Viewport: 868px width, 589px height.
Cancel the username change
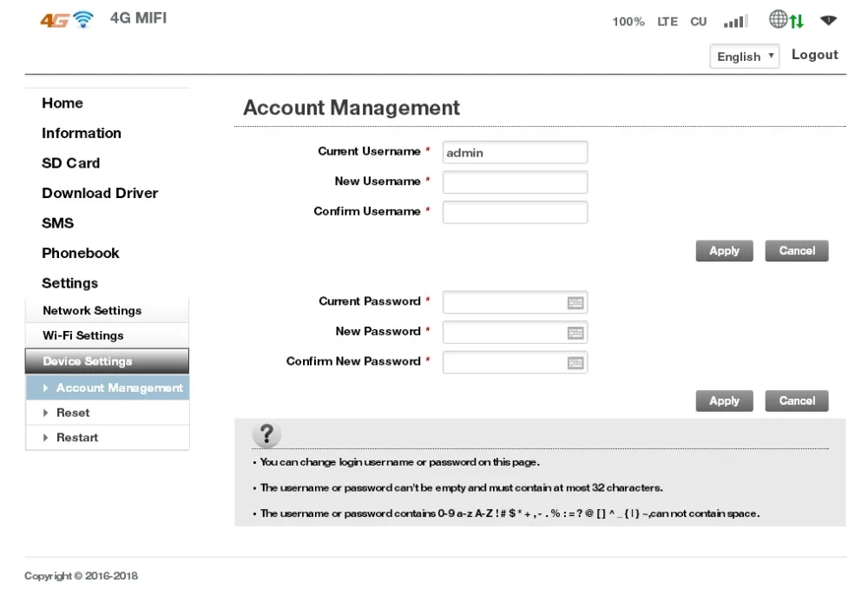point(797,250)
